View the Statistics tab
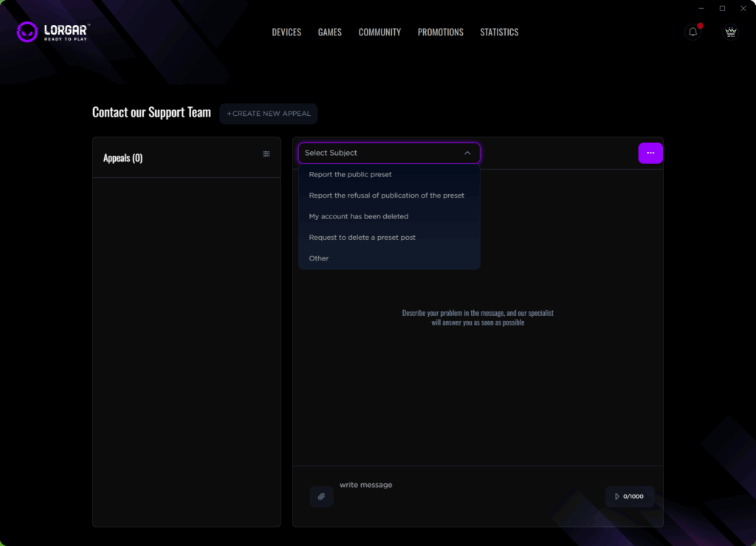 tap(499, 32)
